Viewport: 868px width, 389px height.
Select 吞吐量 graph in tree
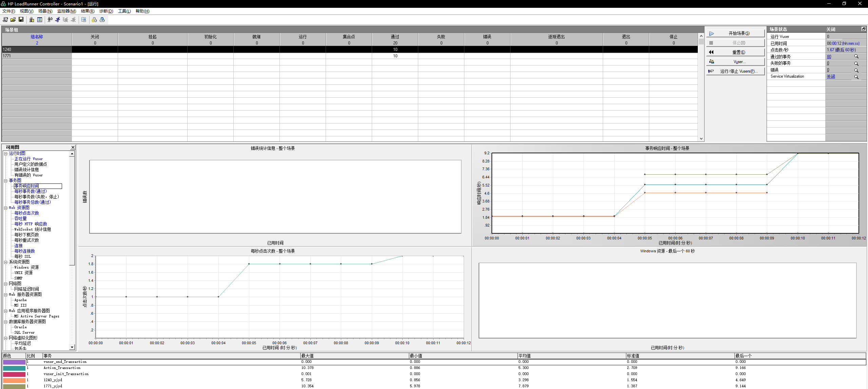coord(20,219)
